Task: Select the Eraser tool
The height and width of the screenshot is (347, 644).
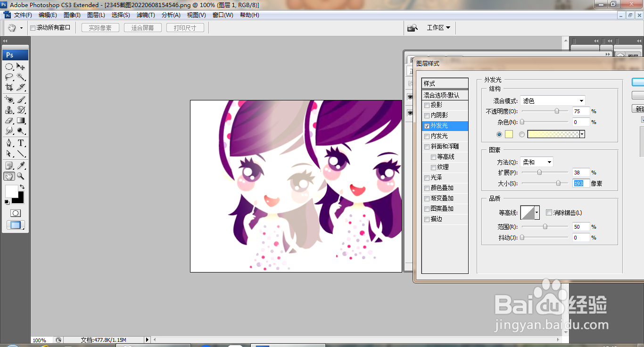Action: (9, 120)
